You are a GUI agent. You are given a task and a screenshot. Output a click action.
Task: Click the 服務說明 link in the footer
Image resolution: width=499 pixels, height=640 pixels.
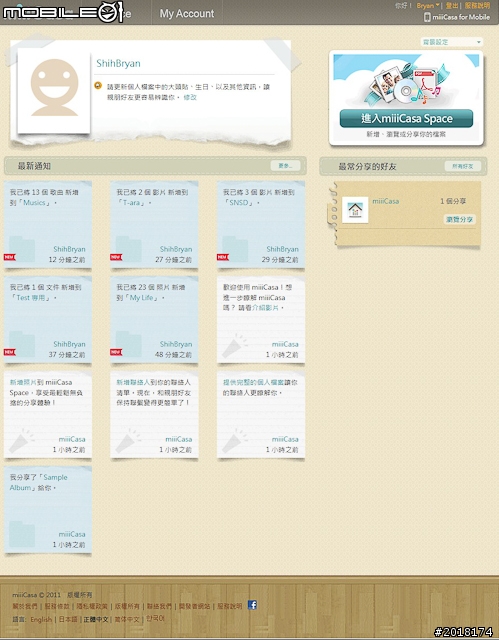pyautogui.click(x=230, y=607)
